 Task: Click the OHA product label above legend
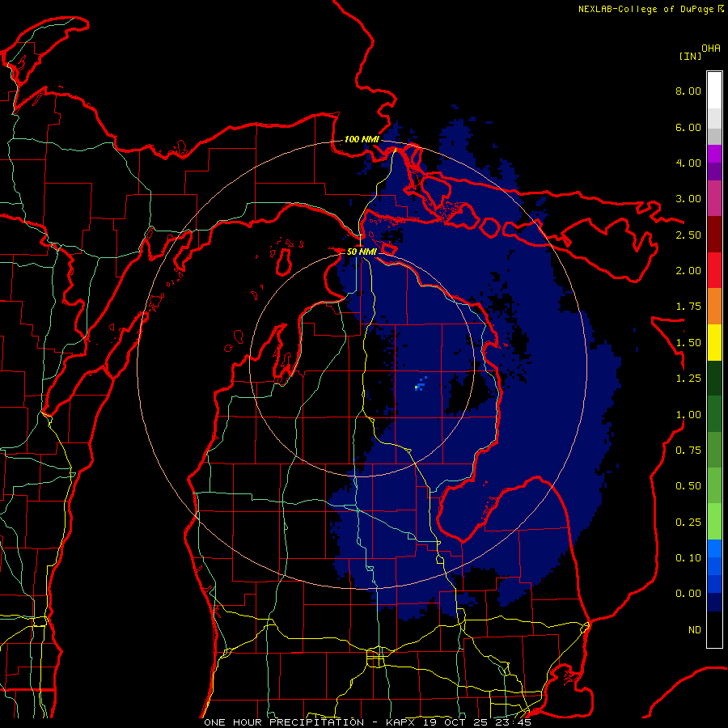[710, 49]
